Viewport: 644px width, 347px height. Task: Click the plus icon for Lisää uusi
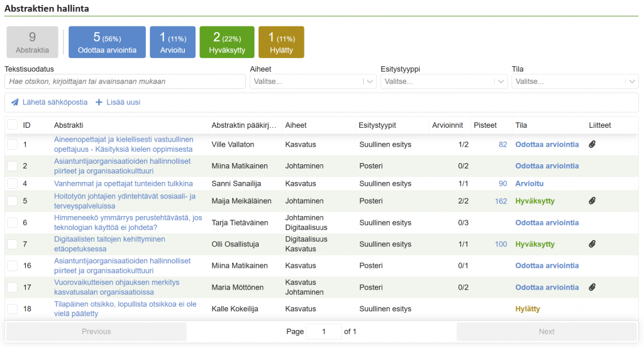[x=99, y=102]
